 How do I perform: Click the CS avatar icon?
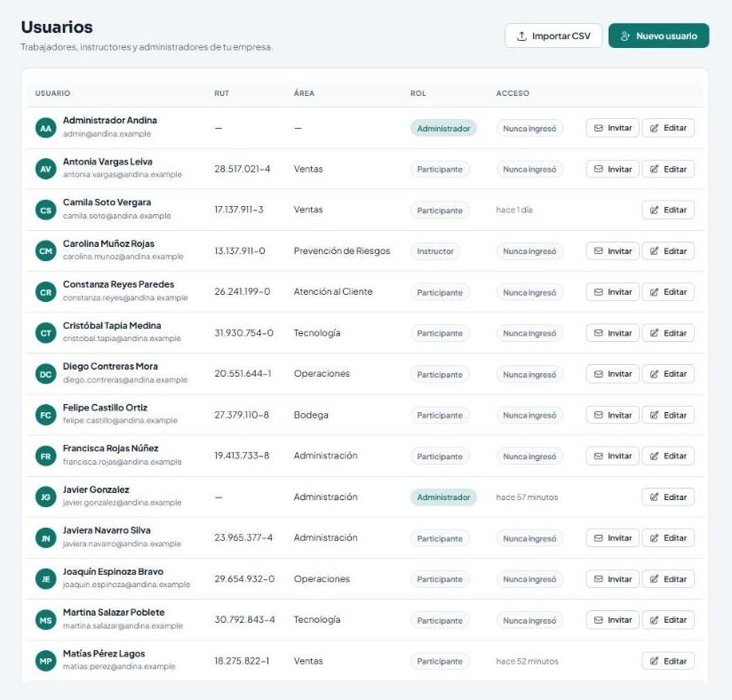[x=46, y=211]
